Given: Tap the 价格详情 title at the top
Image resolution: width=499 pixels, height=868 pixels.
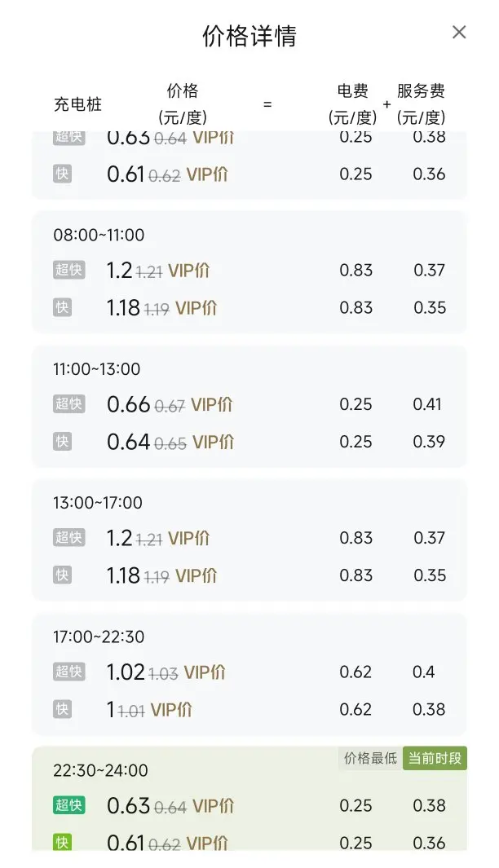Looking at the screenshot, I should [249, 36].
